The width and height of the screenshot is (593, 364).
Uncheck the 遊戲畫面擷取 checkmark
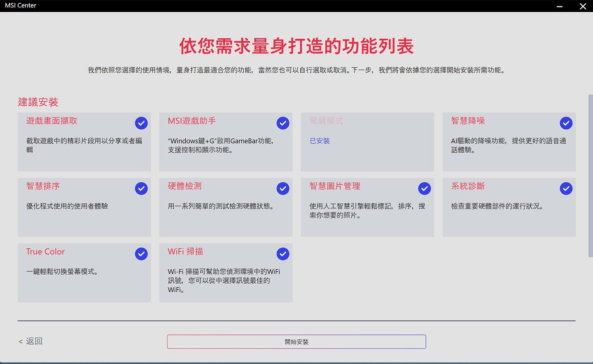pos(141,123)
